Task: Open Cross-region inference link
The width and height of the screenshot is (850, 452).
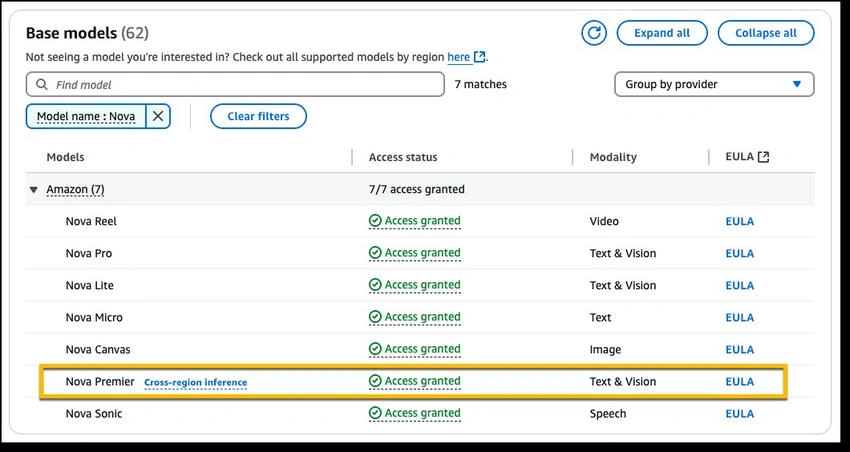Action: 196,383
